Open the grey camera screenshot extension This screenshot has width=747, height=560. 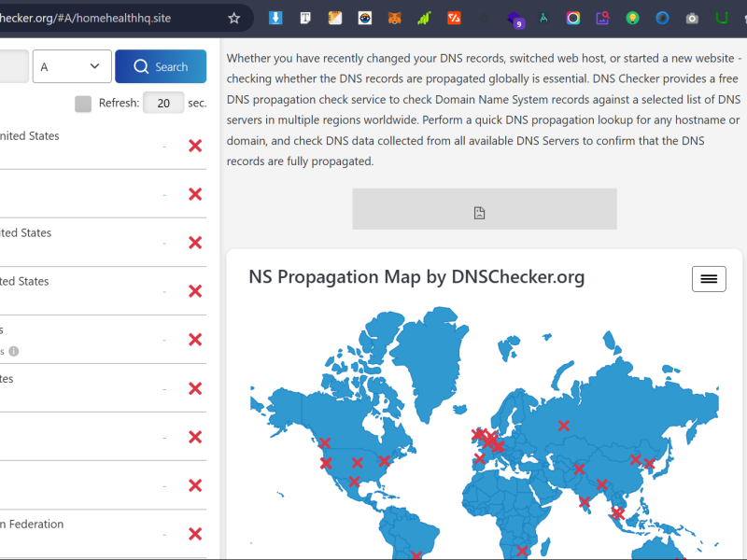692,18
